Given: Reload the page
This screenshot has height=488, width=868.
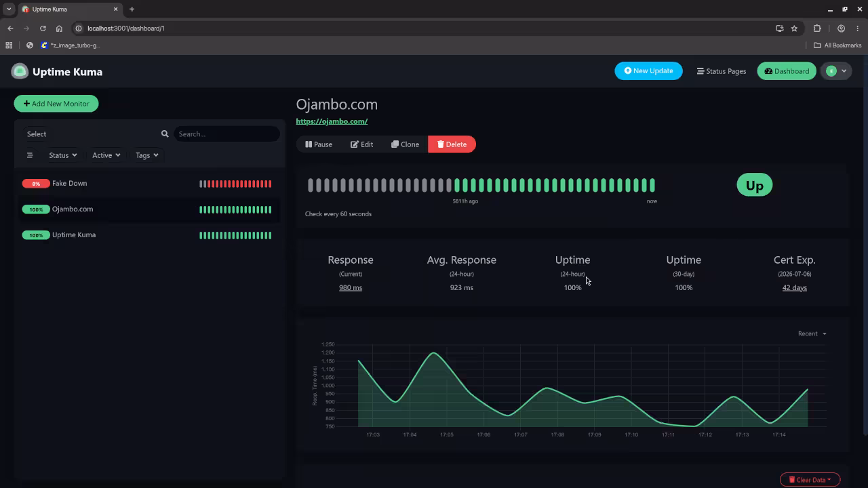Looking at the screenshot, I should [x=43, y=28].
